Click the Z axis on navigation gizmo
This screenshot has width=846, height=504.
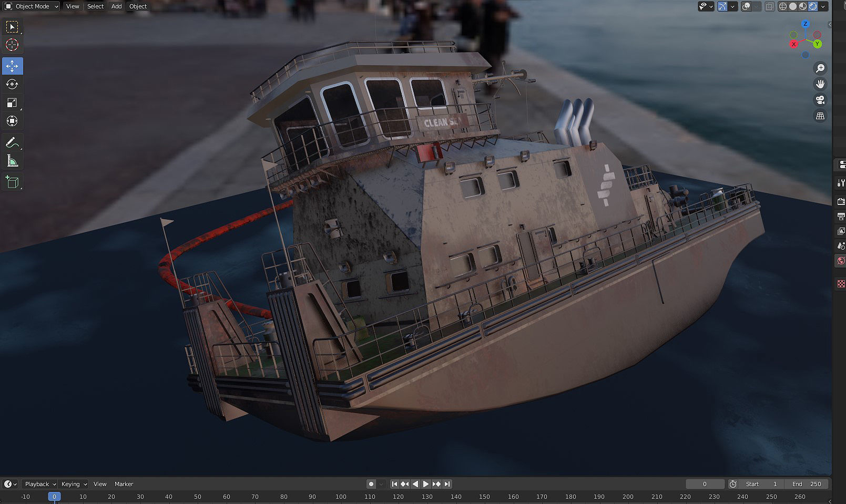(x=805, y=24)
